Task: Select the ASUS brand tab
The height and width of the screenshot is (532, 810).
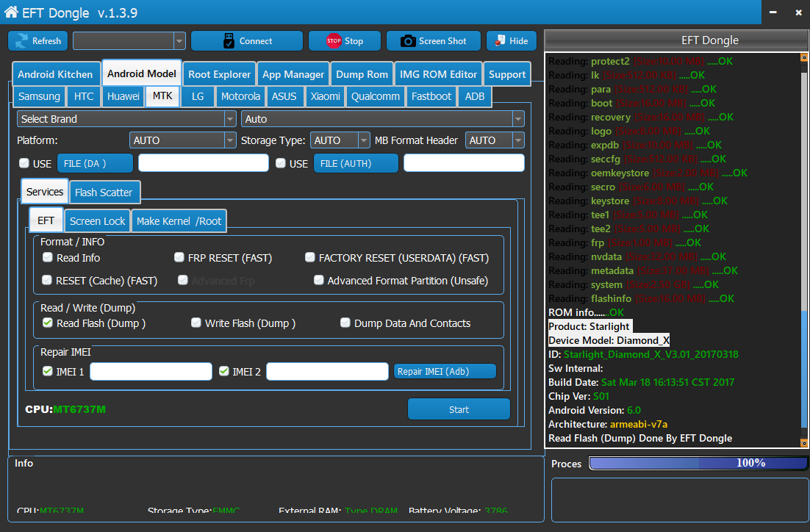Action: pyautogui.click(x=284, y=96)
